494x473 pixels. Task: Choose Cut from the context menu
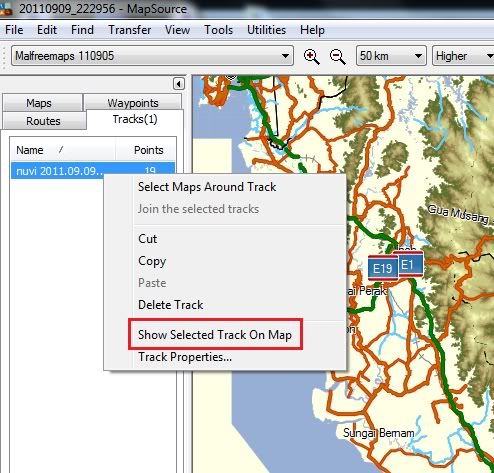click(x=147, y=239)
